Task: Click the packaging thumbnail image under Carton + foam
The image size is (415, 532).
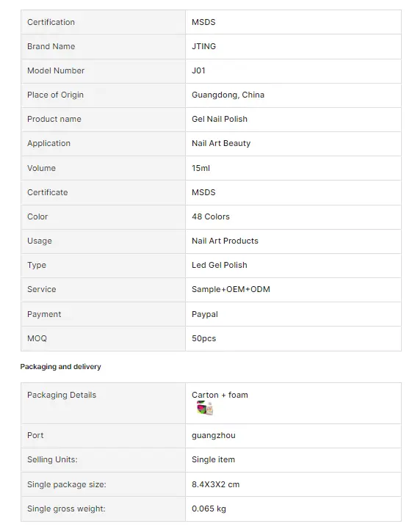Action: pyautogui.click(x=205, y=408)
